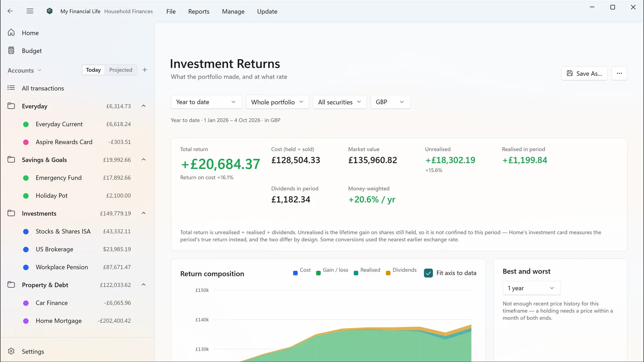Click the My Financial Life app logo
Screen dimensions: 644x362
pos(50,11)
